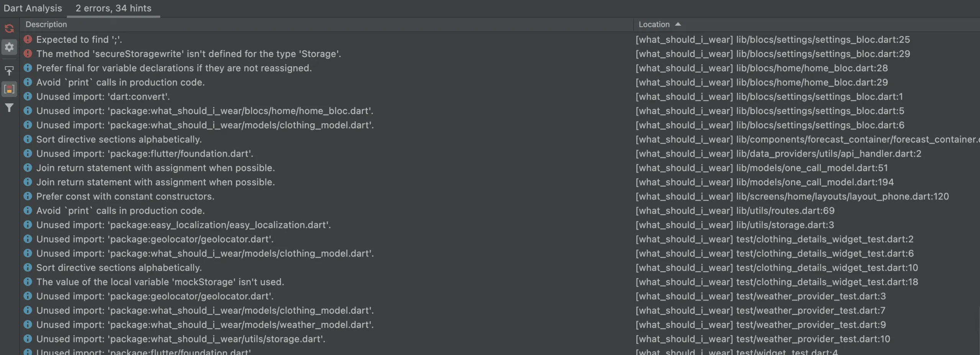Select the 'Prefer const with constant constructors' hint
The height and width of the screenshot is (355, 980).
(125, 196)
